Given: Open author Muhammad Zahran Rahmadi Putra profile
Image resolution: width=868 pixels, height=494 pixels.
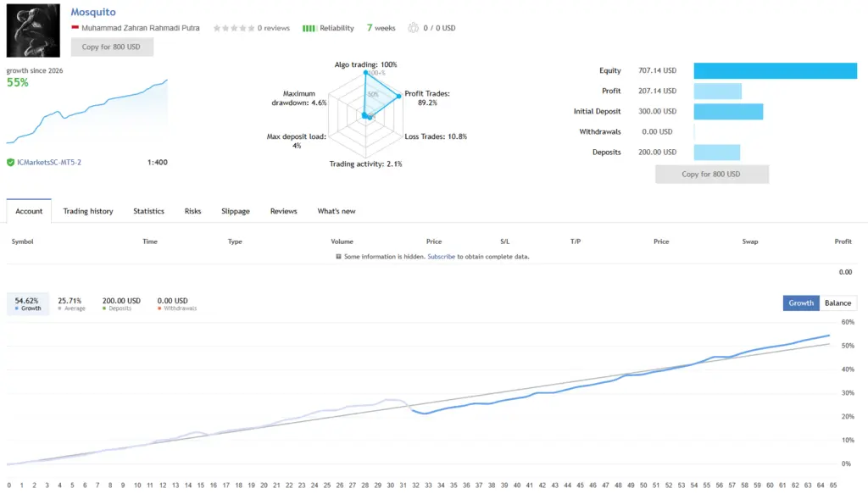Looking at the screenshot, I should point(141,28).
